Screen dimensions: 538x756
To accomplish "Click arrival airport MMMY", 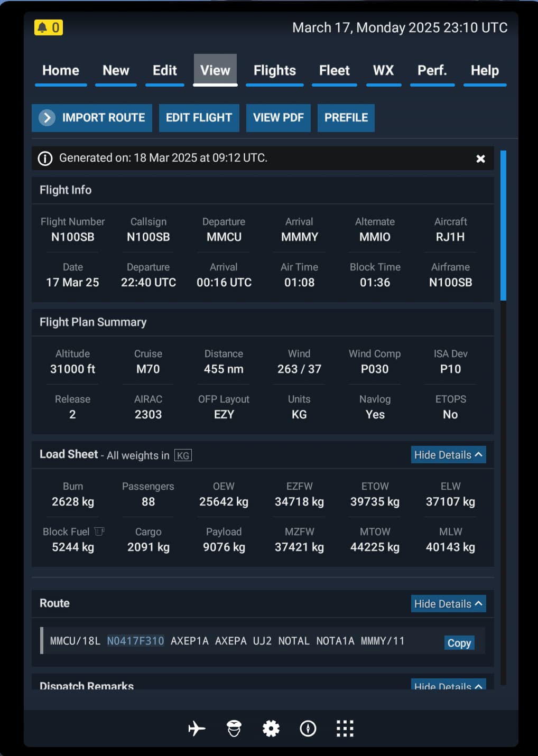I will point(300,237).
